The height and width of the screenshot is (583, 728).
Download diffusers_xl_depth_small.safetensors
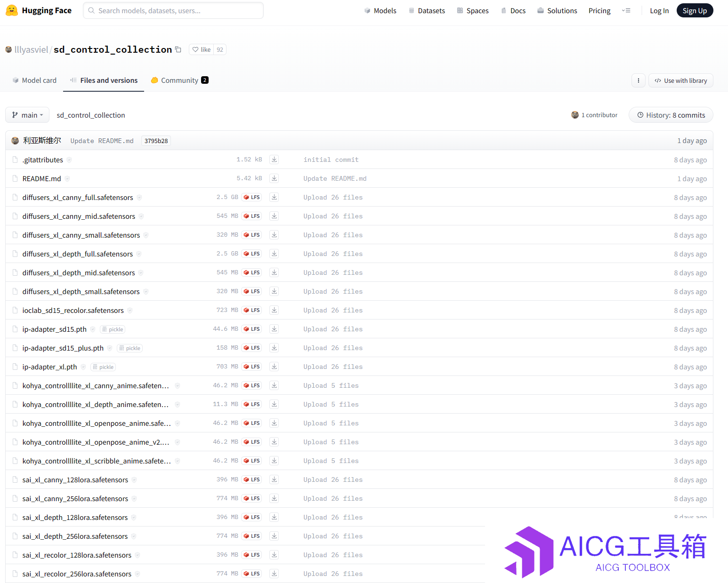pos(274,291)
